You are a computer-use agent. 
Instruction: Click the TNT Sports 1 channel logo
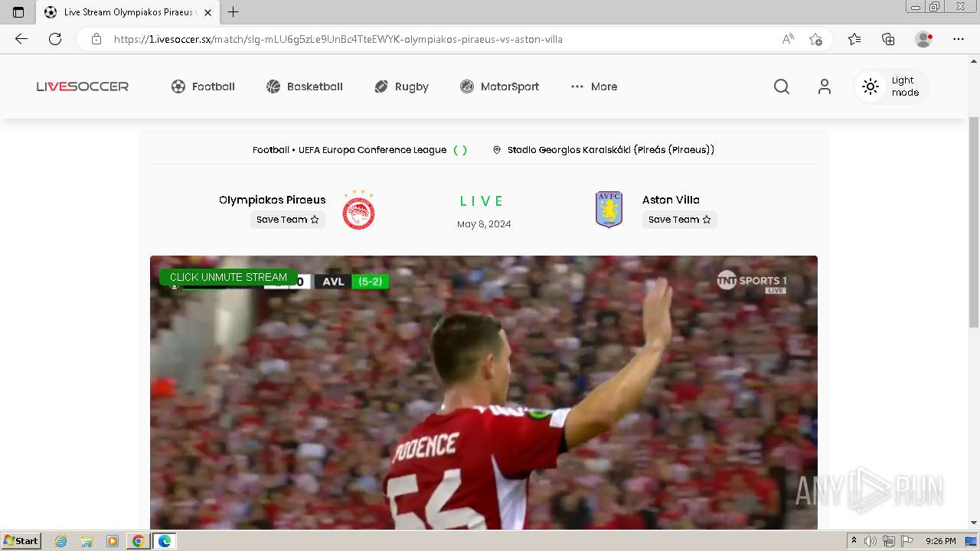(752, 282)
